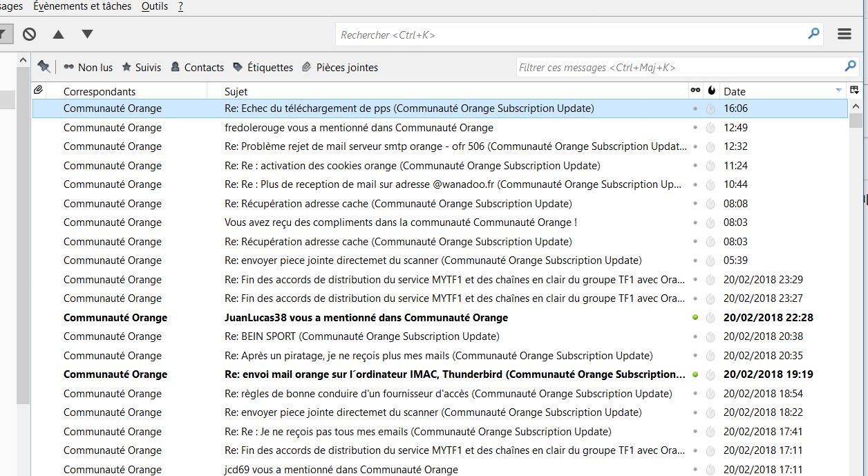Screen dimensions: 868x476
Task: Open the Outils menu
Action: tap(154, 6)
